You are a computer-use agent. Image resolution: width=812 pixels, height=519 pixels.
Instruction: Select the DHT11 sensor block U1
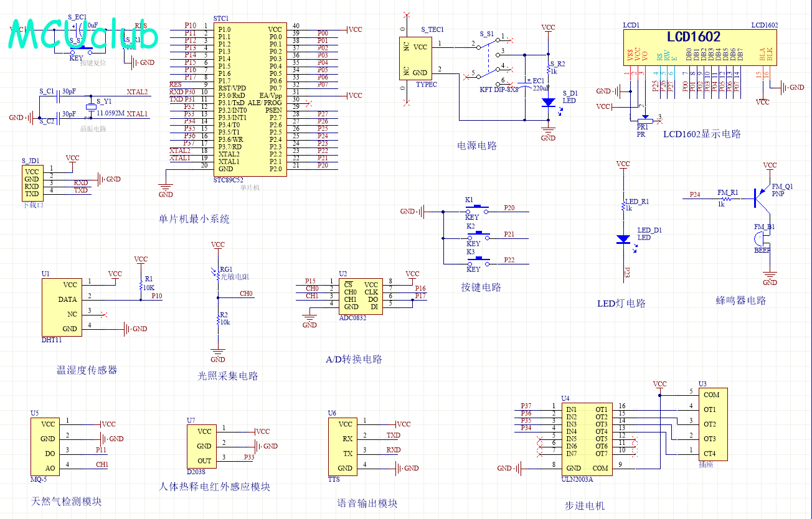61,307
